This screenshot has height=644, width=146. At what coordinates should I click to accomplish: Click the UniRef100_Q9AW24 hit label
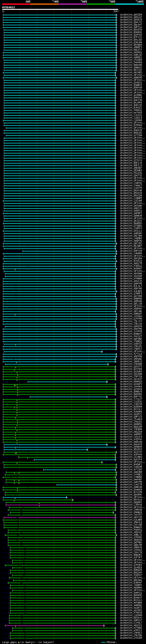coord(131,512)
